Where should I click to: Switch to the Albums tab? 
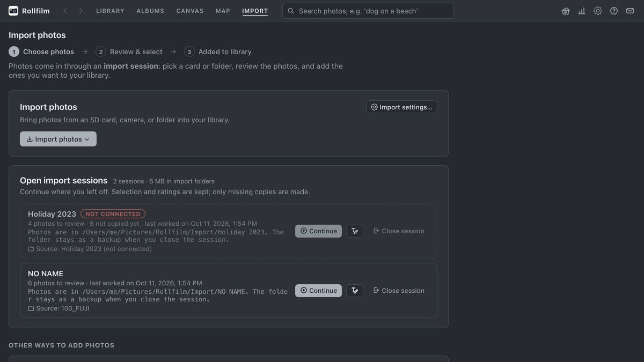tap(150, 11)
